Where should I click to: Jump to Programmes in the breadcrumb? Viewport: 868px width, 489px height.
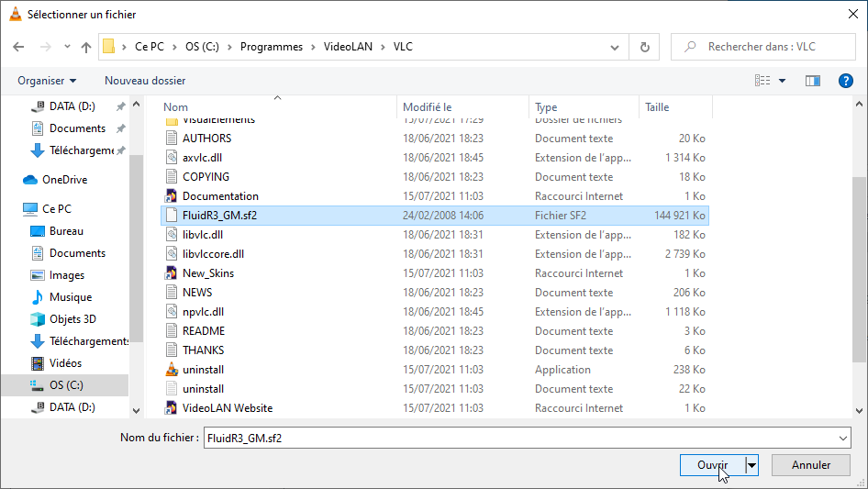(272, 47)
